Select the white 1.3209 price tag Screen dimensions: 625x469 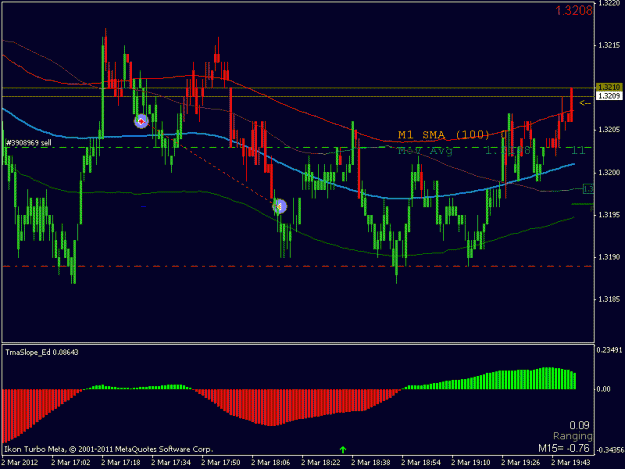[x=609, y=96]
